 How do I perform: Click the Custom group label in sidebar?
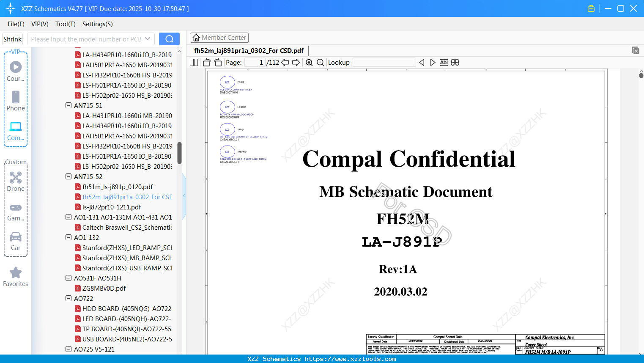[x=16, y=162]
